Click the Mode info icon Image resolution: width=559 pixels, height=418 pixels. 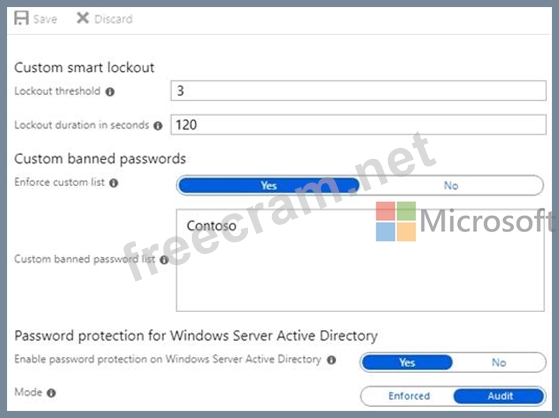(51, 393)
